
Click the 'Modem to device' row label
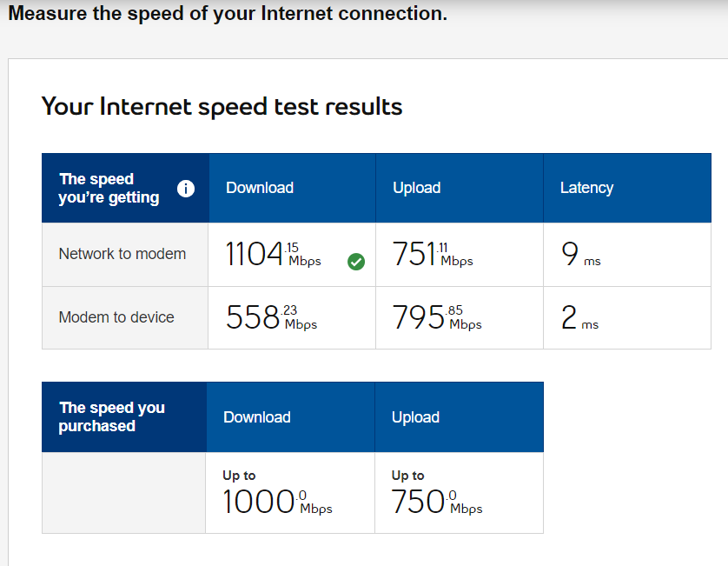coord(116,317)
